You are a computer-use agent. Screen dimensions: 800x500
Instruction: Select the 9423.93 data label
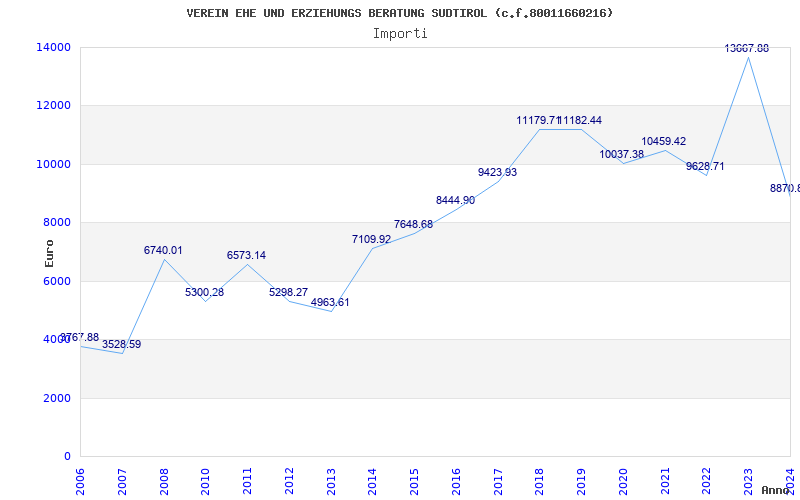click(497, 172)
